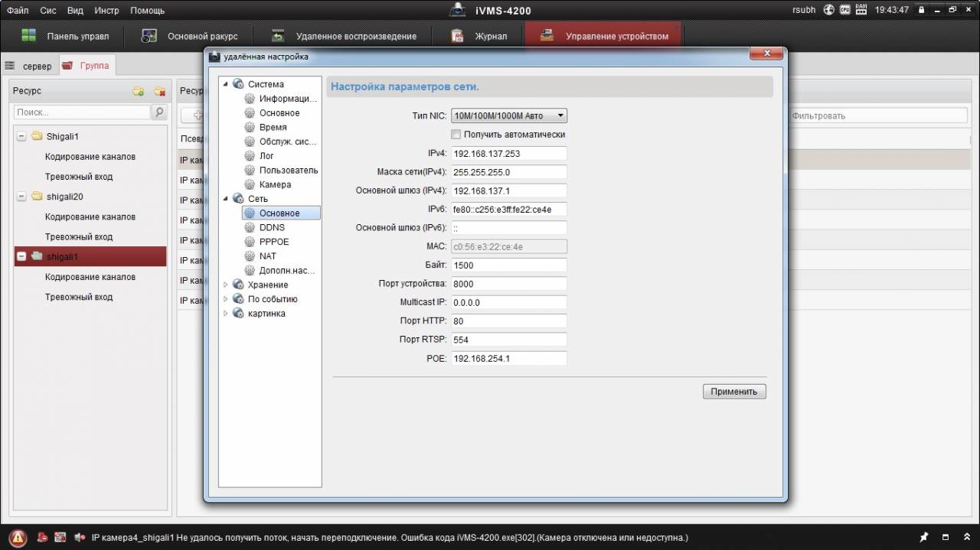Lock the application with padlock icon
Image resolution: width=980 pixels, height=550 pixels.
click(922, 10)
